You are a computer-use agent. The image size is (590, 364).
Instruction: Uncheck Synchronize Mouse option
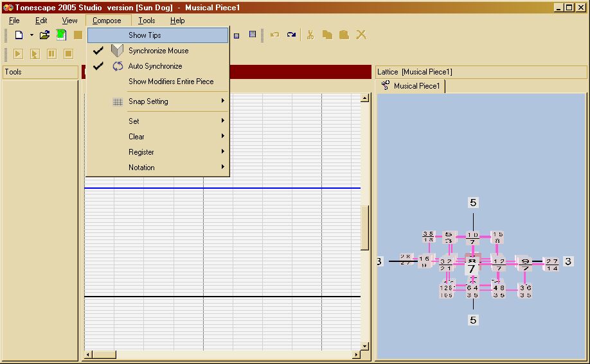click(x=158, y=51)
